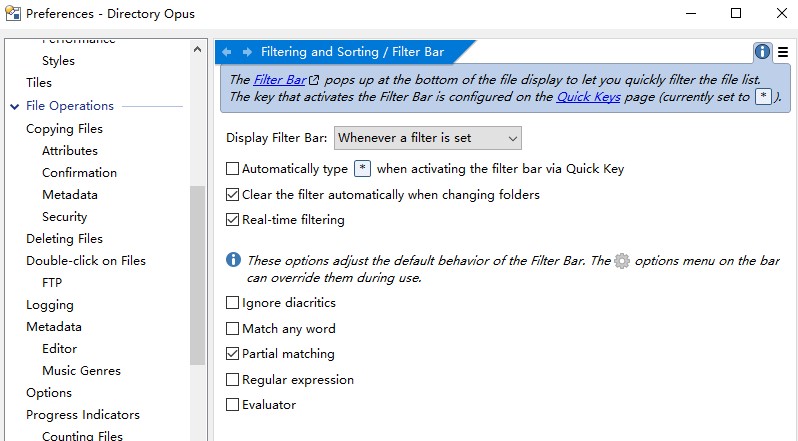The width and height of the screenshot is (798, 441).
Task: Click the sidebar vertical scrollbar thumb
Action: 197,275
